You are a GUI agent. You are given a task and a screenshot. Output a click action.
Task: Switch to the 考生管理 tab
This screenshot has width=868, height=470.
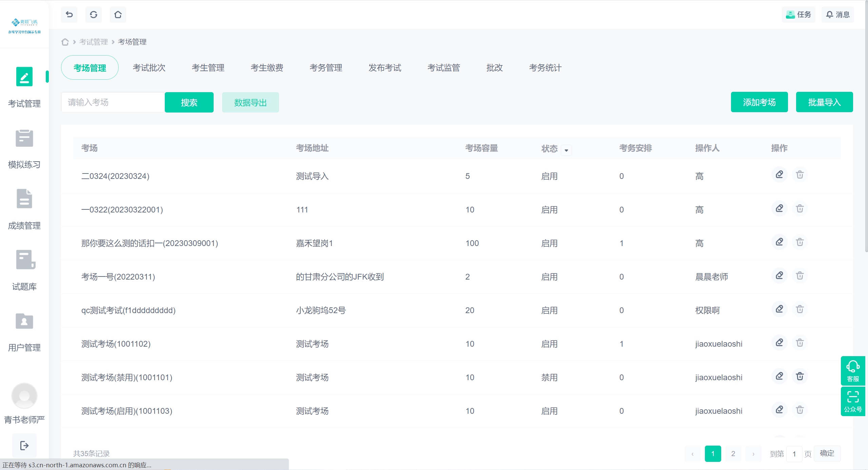(x=208, y=68)
